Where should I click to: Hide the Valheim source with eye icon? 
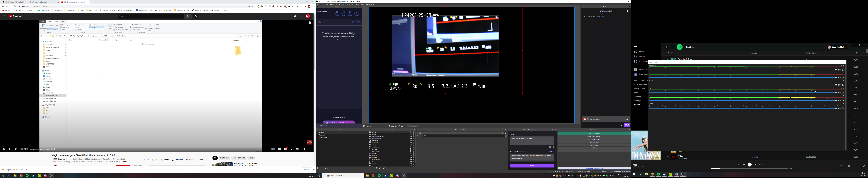[x=410, y=134]
